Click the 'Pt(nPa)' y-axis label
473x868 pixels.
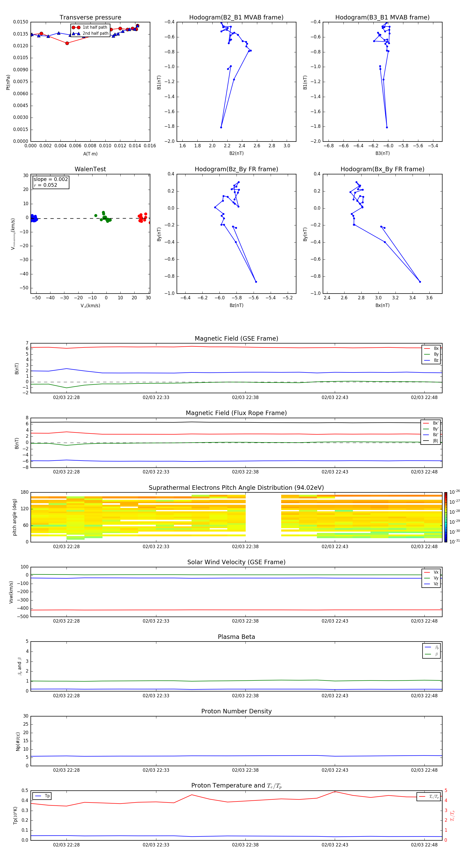[8, 82]
